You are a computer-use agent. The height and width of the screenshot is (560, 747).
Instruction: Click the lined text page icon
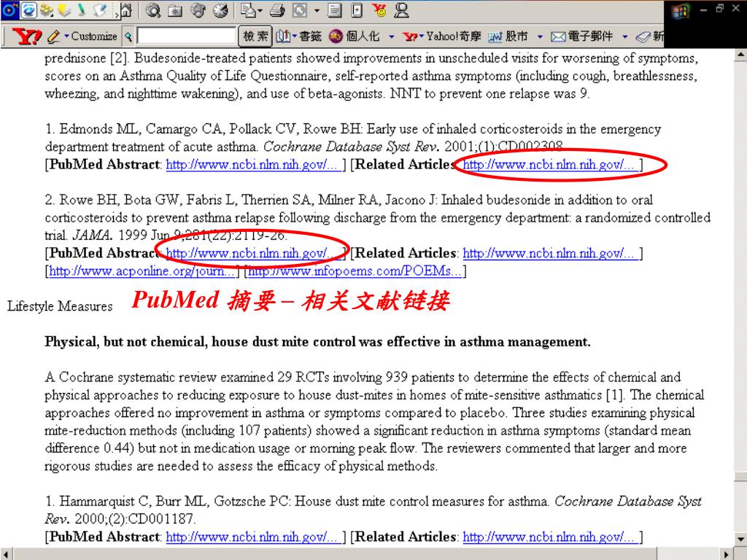(x=335, y=10)
